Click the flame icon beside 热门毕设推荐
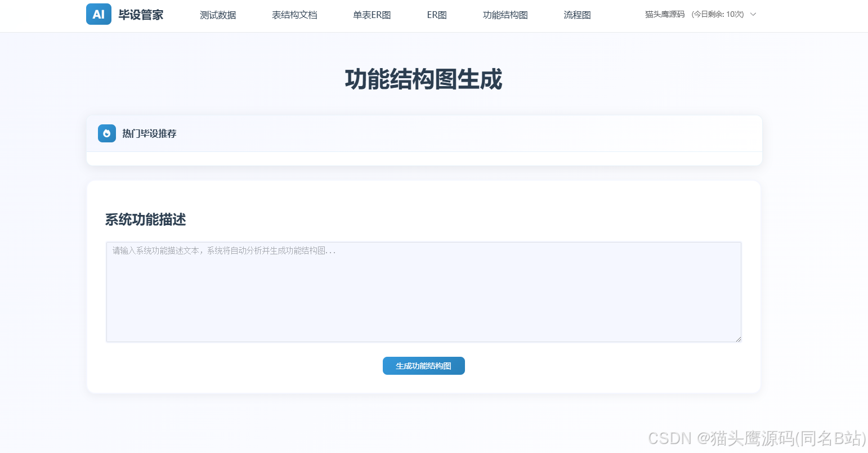This screenshot has width=868, height=453. pos(107,133)
